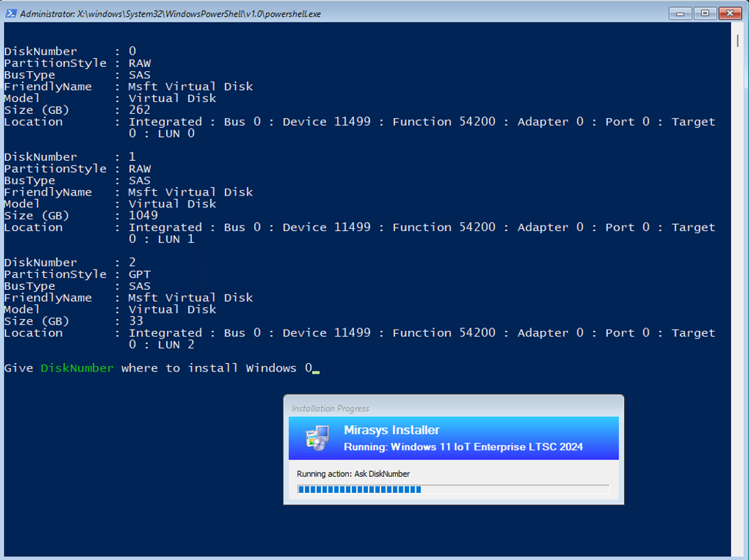Minimize the PowerShell window
749x560 pixels.
point(680,13)
